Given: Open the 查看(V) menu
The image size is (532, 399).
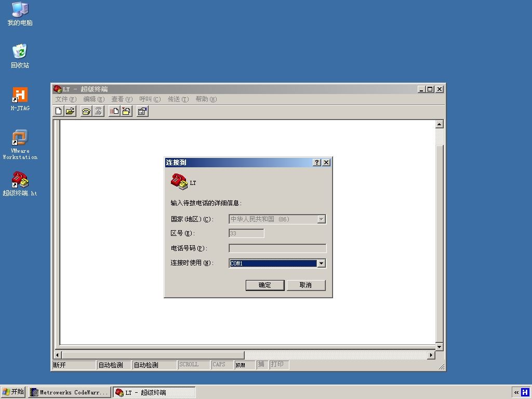Looking at the screenshot, I should click(122, 99).
